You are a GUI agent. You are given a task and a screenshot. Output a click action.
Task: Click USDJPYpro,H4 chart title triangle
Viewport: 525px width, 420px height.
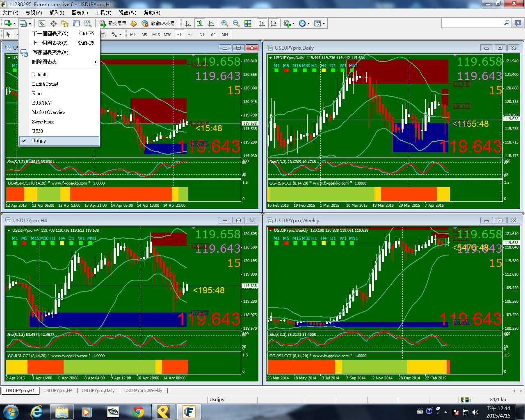click(x=8, y=230)
